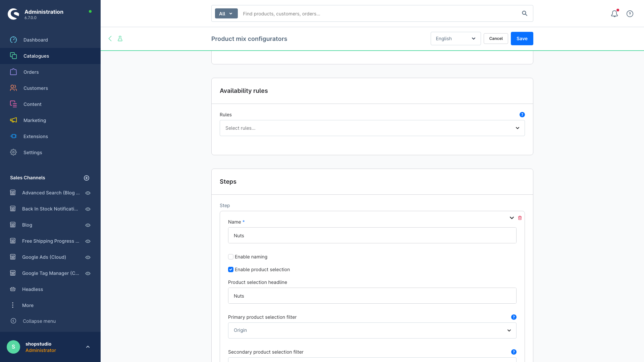Click the Headless basket icon

[13, 289]
